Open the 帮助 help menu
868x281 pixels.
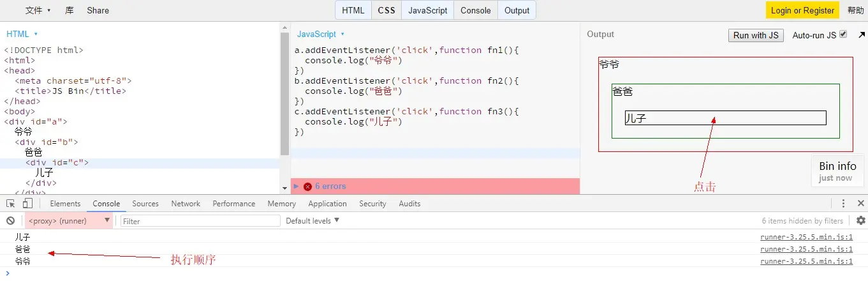click(x=855, y=10)
